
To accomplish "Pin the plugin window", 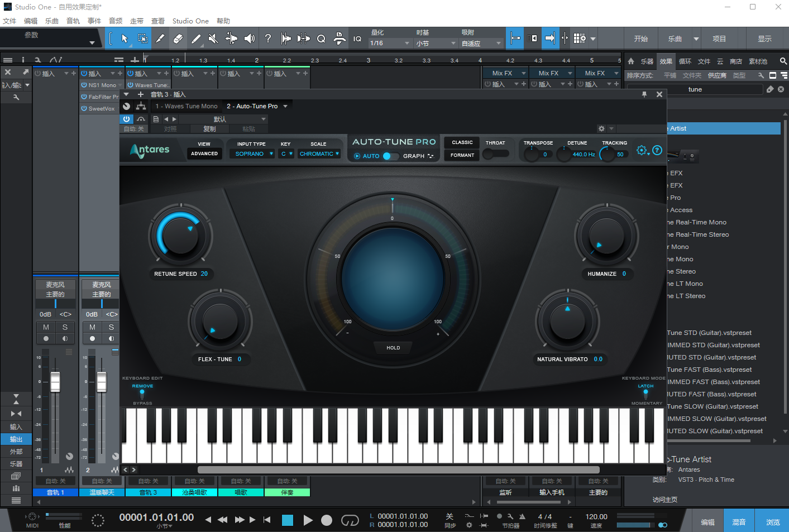I will [644, 94].
